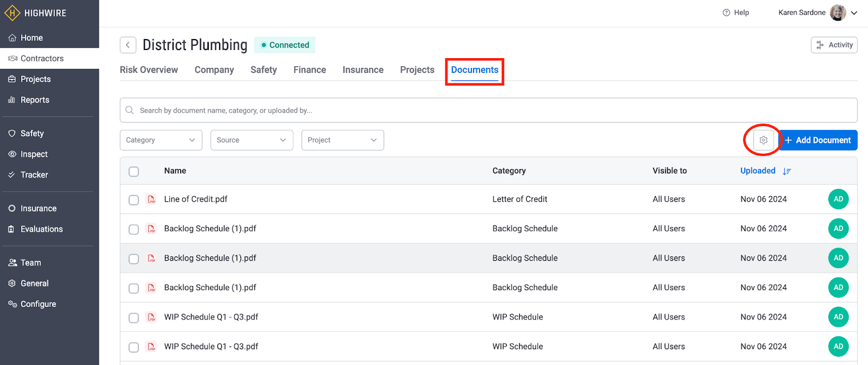Click the Category column header
This screenshot has height=365, width=868.
tap(509, 171)
